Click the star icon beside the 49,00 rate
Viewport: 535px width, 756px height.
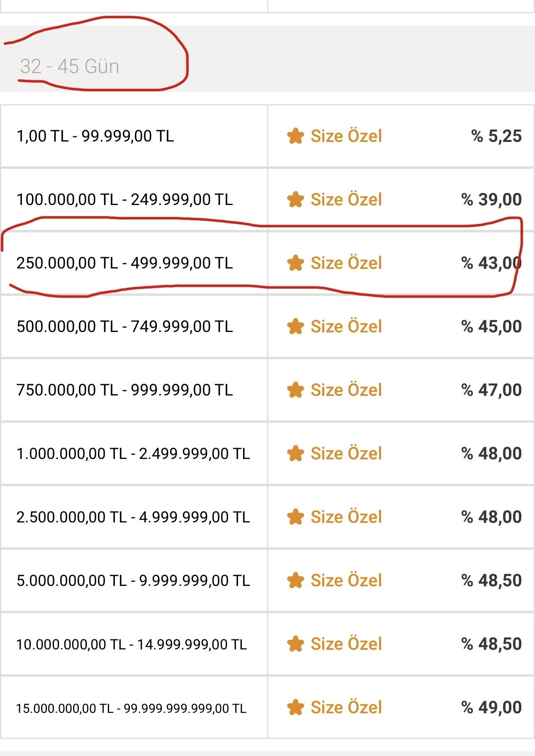click(296, 707)
